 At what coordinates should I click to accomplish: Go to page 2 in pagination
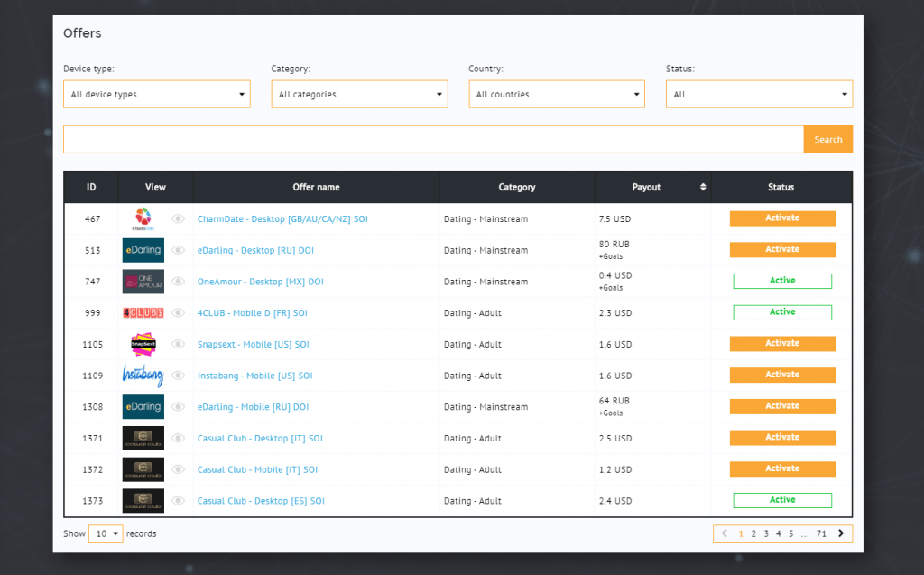[753, 533]
